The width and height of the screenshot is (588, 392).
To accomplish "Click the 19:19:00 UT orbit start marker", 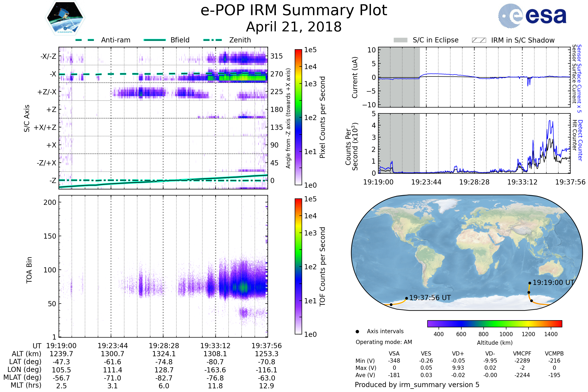I will pos(529,283).
